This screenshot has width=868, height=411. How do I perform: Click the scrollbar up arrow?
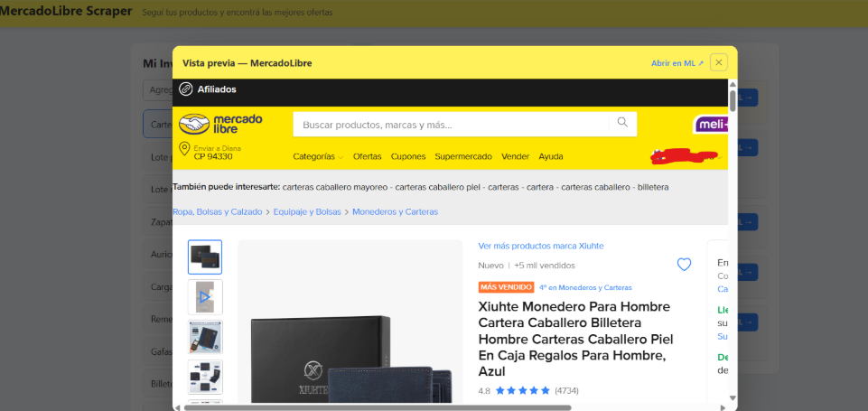point(733,84)
